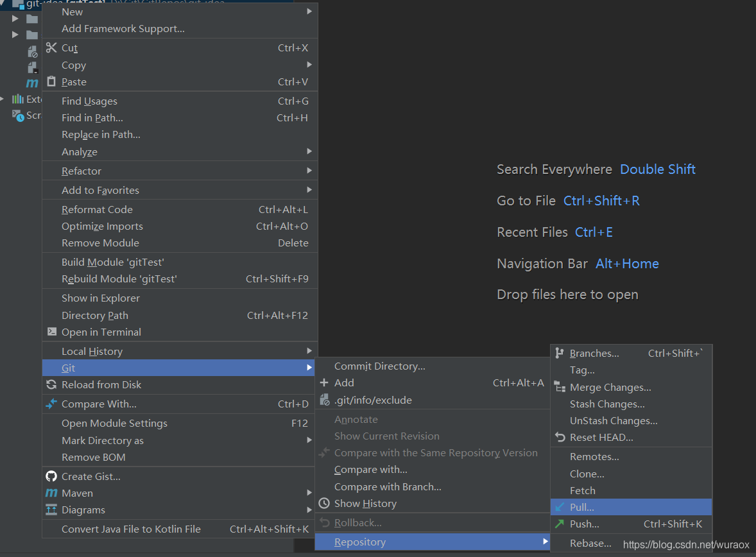Select Directory Path menu item
The height and width of the screenshot is (557, 756).
pyautogui.click(x=179, y=315)
